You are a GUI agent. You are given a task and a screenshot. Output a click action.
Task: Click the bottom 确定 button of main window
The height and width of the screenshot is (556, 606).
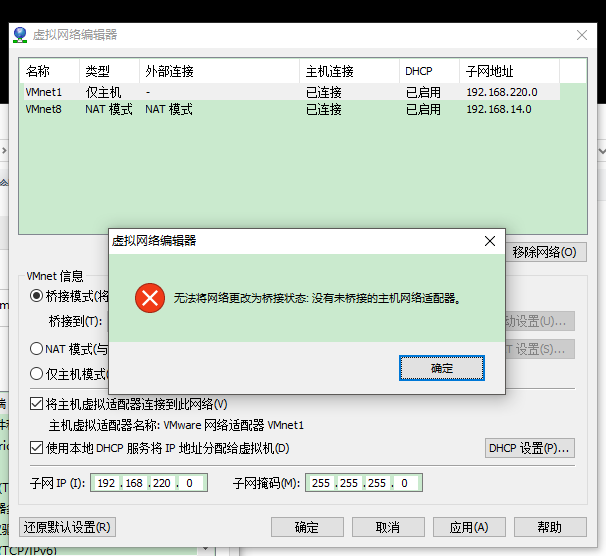pyautogui.click(x=307, y=527)
